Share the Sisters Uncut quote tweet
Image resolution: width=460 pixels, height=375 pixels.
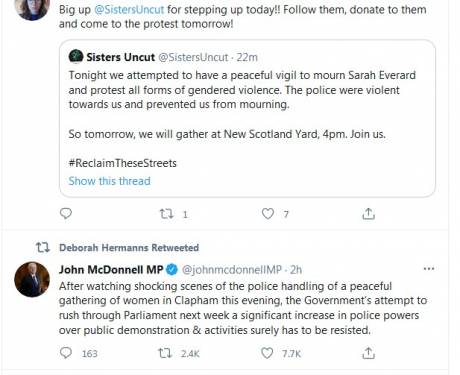368,214
